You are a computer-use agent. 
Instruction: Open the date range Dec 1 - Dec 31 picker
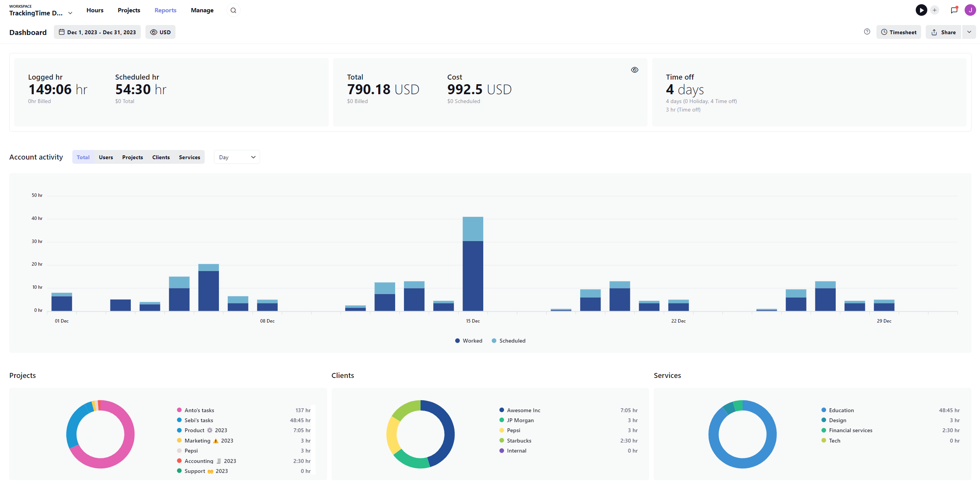tap(97, 32)
